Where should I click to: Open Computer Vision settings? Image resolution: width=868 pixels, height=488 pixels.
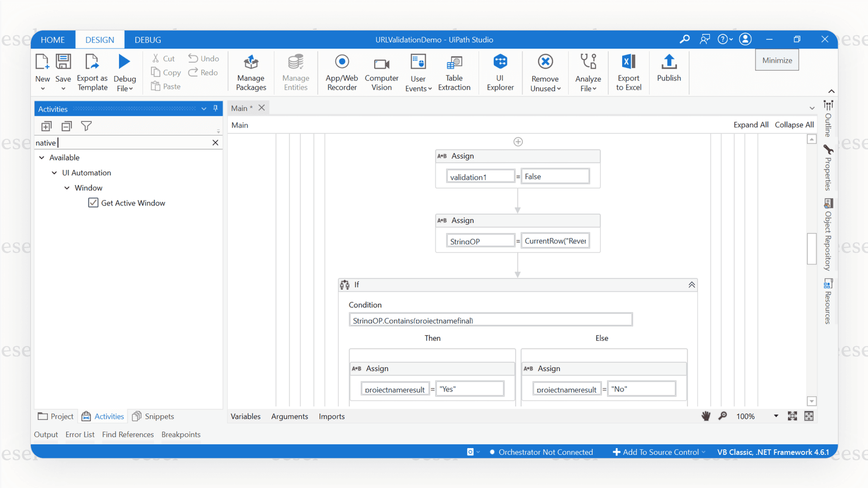[x=381, y=72]
